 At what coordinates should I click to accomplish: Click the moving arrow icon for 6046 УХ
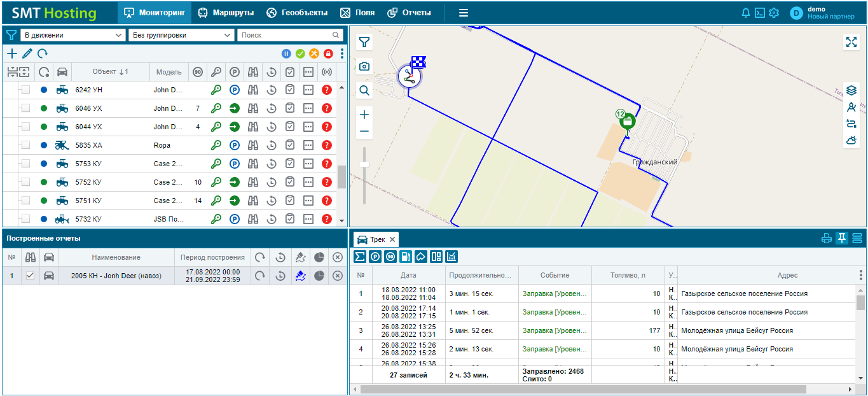234,108
